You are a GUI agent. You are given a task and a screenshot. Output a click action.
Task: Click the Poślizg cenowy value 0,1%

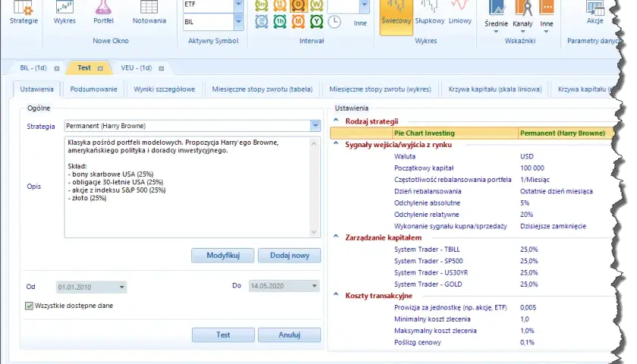point(527,343)
